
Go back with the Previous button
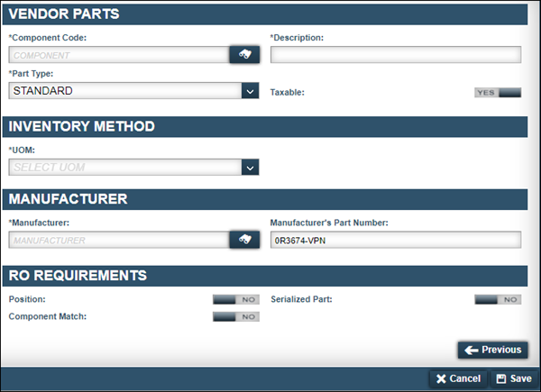pyautogui.click(x=492, y=351)
